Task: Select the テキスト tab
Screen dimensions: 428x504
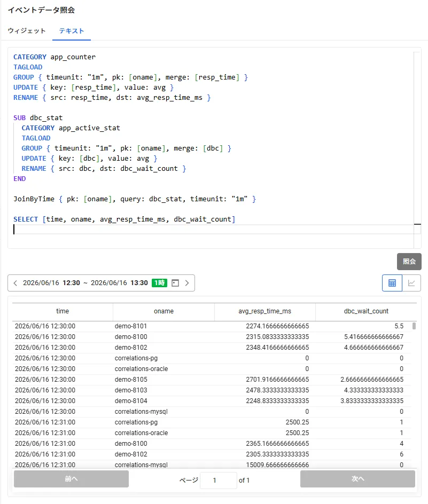Action: tap(72, 31)
